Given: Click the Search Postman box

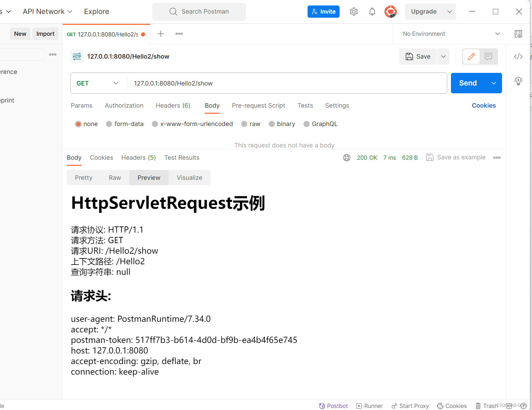Looking at the screenshot, I should tap(199, 12).
